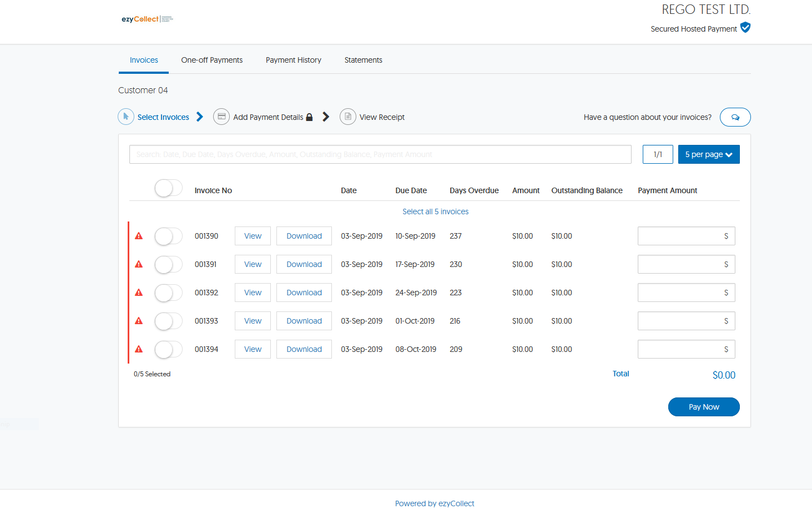Click the Select Invoices cursor step icon

pyautogui.click(x=126, y=117)
